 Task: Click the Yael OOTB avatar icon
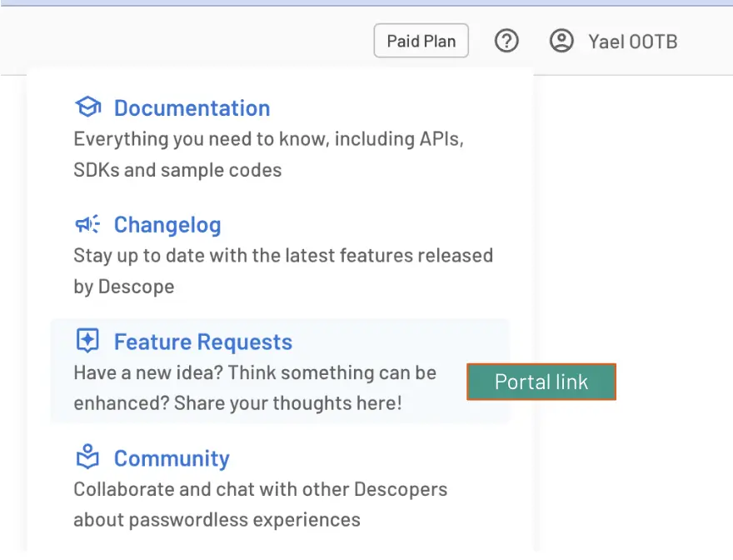coord(561,40)
